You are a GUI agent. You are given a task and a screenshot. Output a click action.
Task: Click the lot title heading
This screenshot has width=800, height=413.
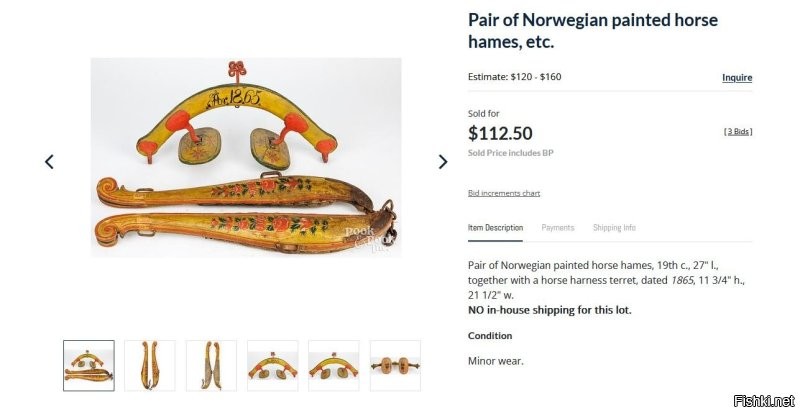point(592,30)
